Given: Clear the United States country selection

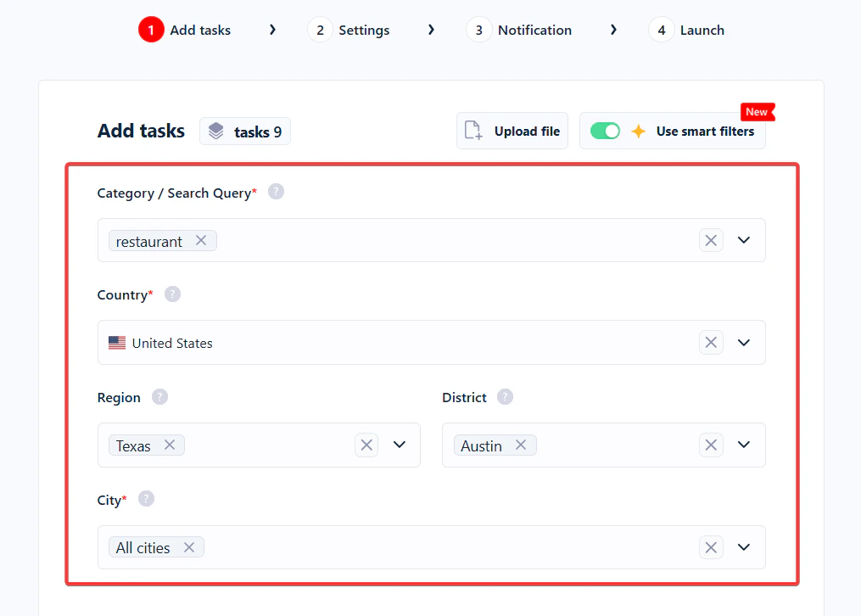Looking at the screenshot, I should point(711,343).
